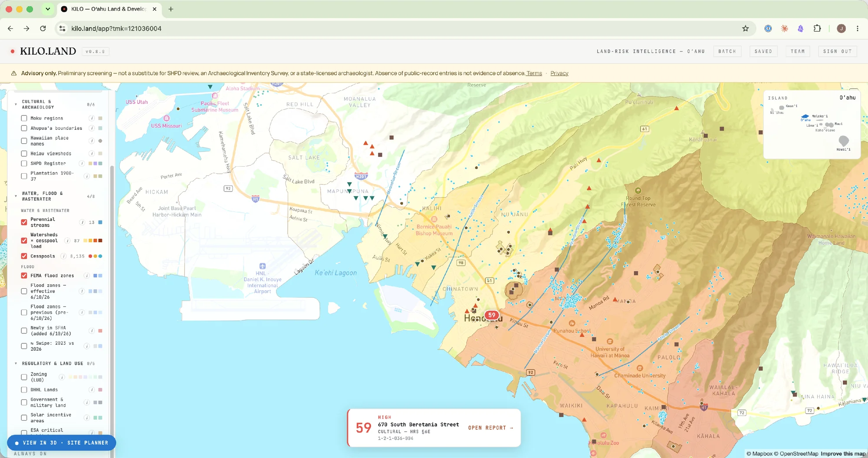868x458 pixels.
Task: Click Open Report for 670 South Beretania
Action: pos(490,428)
